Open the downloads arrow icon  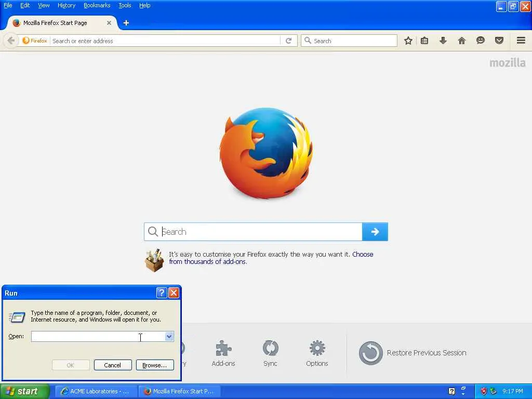443,41
